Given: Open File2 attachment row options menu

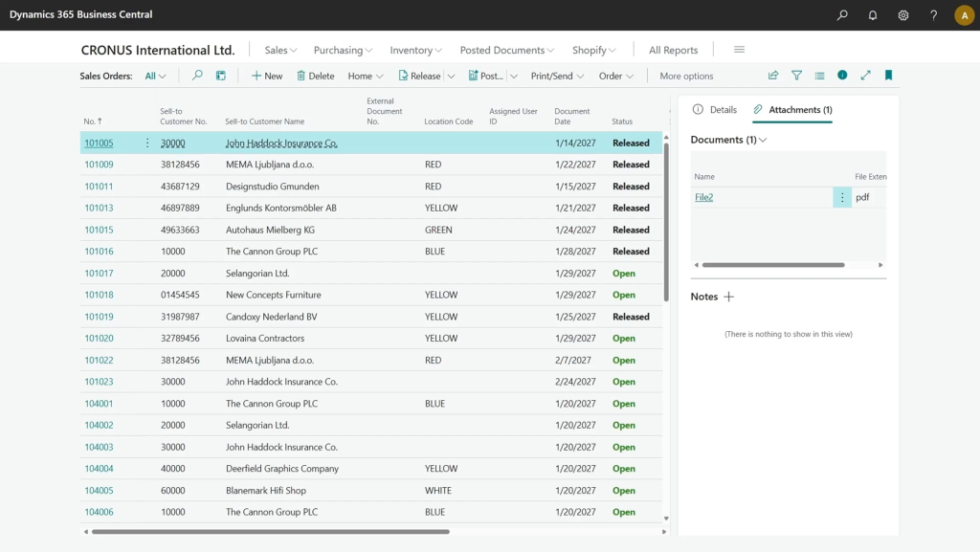Looking at the screenshot, I should pyautogui.click(x=842, y=197).
